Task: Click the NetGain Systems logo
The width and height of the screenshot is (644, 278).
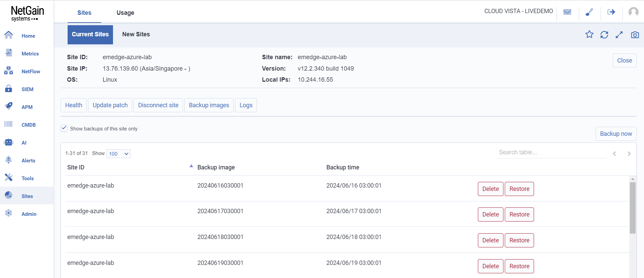Action: (27, 13)
